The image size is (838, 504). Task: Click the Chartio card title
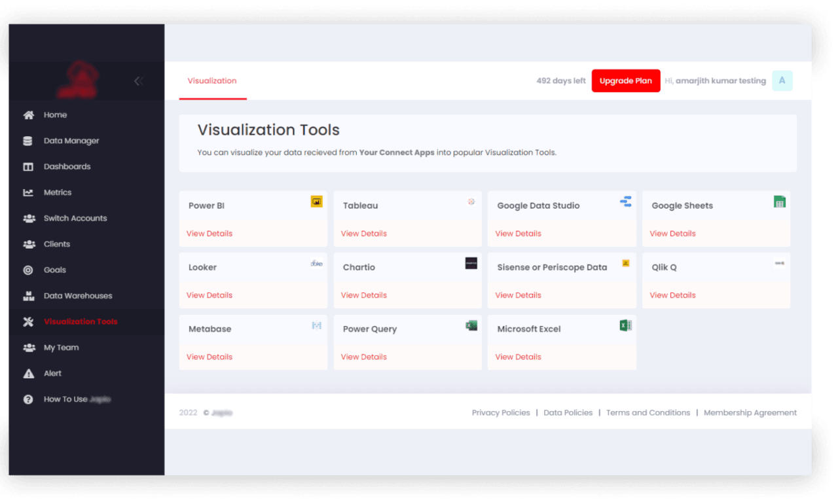point(359,268)
